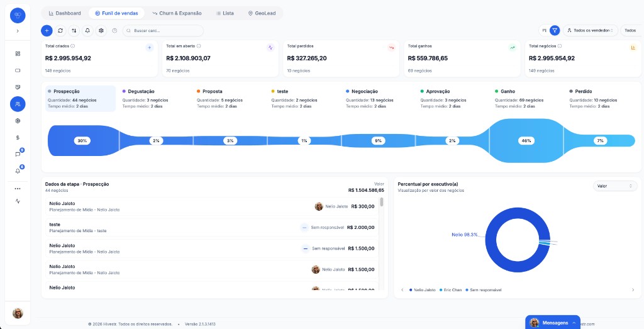Expand the sidebar with the chevron arrow
This screenshot has width=644, height=329.
[x=18, y=31]
